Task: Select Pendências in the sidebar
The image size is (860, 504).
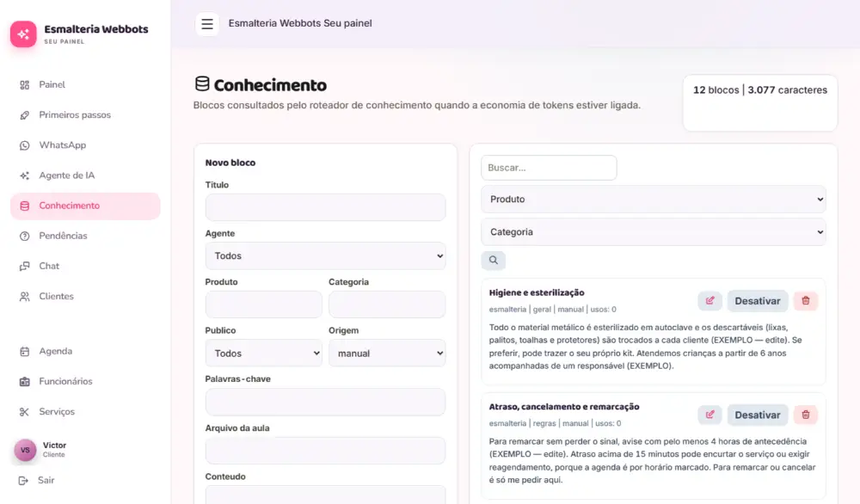Action: point(85,236)
